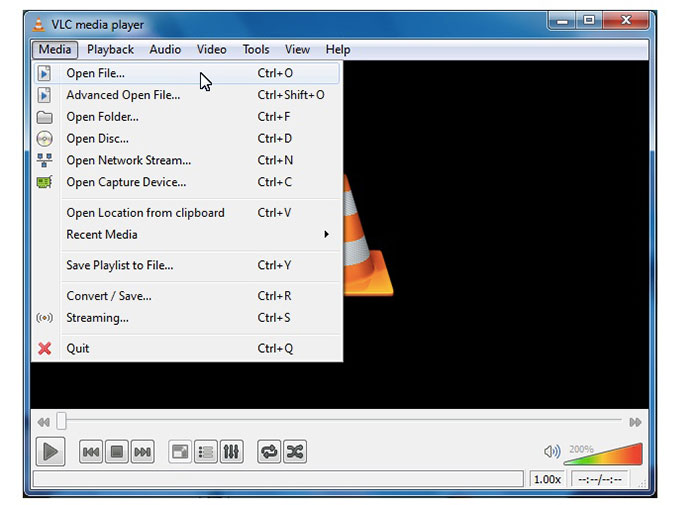
Task: Click the Network Stream network icon
Action: pos(44,160)
